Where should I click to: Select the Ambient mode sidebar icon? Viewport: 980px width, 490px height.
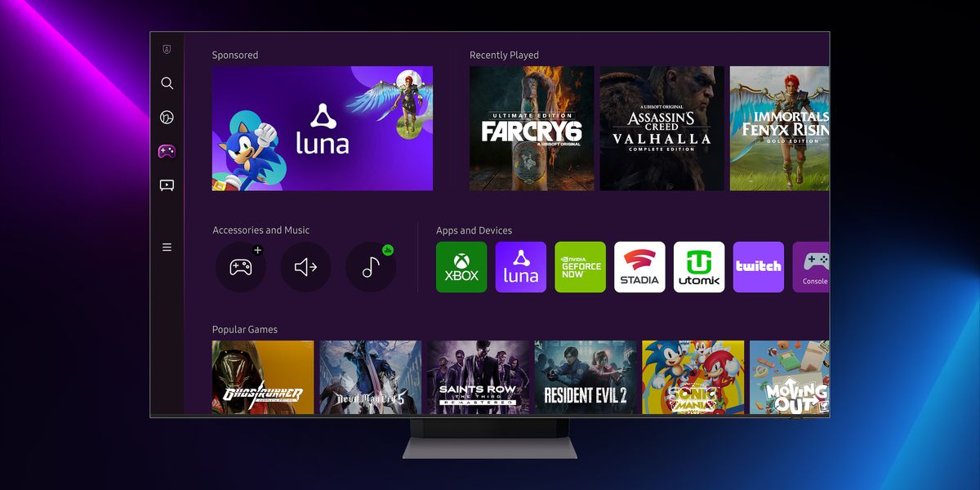click(x=167, y=118)
